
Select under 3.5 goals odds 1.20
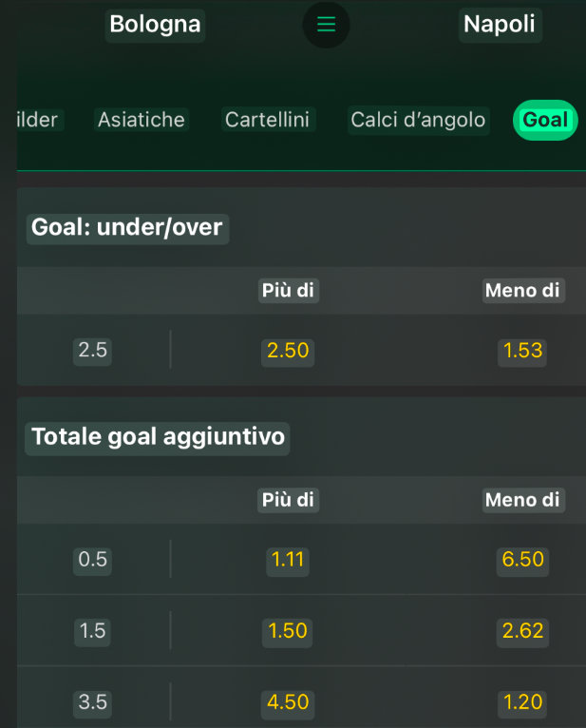point(522,702)
